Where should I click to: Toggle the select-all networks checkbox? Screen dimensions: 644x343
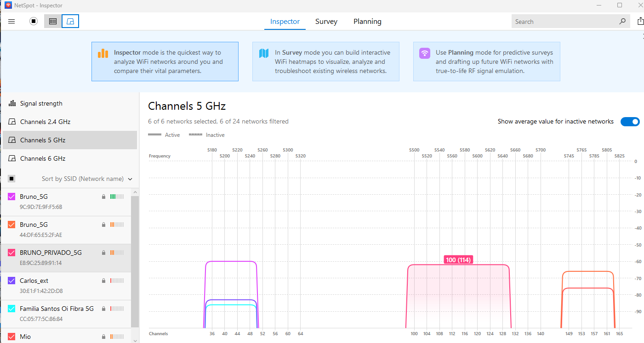click(12, 179)
